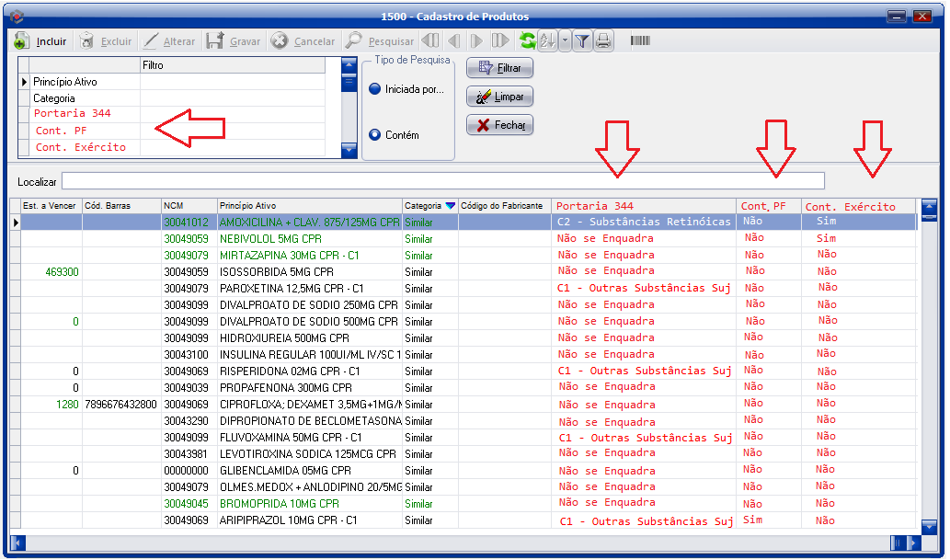950x560 pixels.
Task: Open the Categoria column filter arrow
Action: click(450, 206)
